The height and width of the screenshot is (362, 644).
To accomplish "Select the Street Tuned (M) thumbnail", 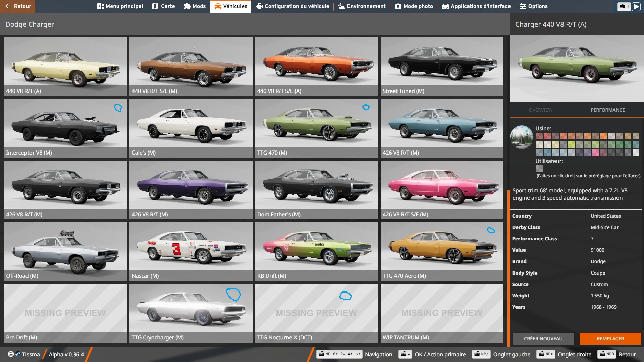I will 442,66.
